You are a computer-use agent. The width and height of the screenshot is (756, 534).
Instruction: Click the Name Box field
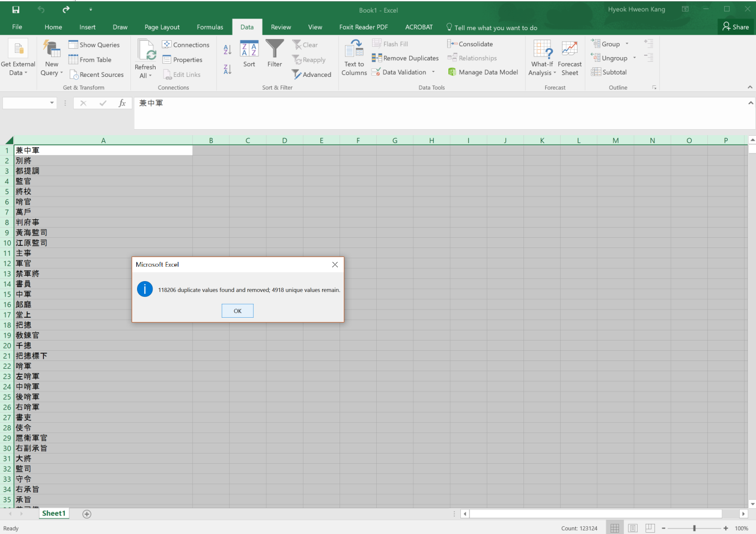25,103
